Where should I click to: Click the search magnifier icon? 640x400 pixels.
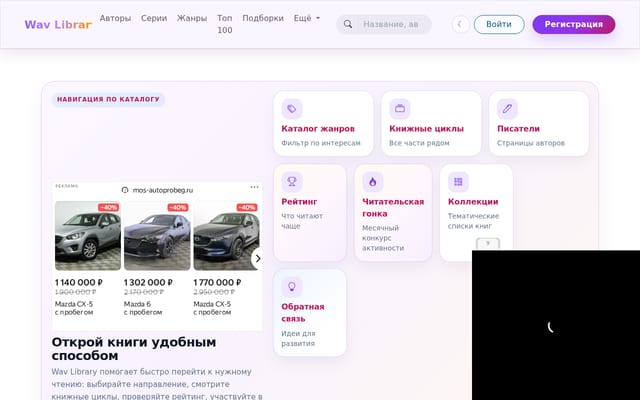click(348, 24)
